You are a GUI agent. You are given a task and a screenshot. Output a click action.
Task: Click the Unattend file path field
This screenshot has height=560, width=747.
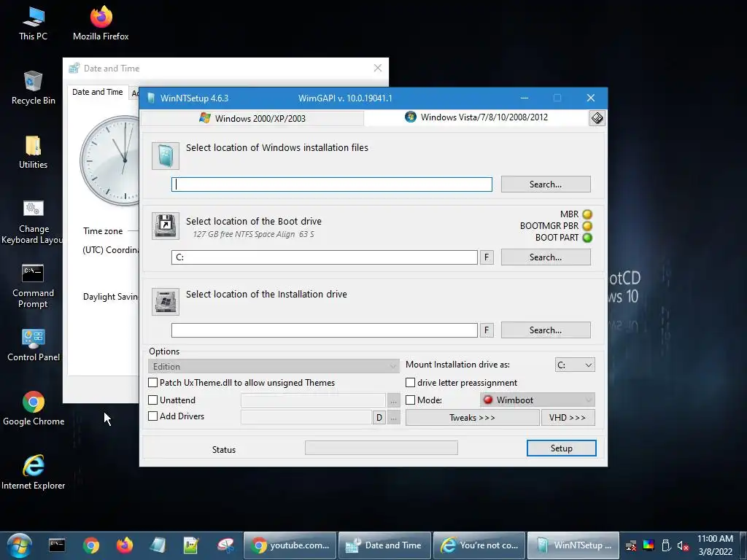(313, 400)
